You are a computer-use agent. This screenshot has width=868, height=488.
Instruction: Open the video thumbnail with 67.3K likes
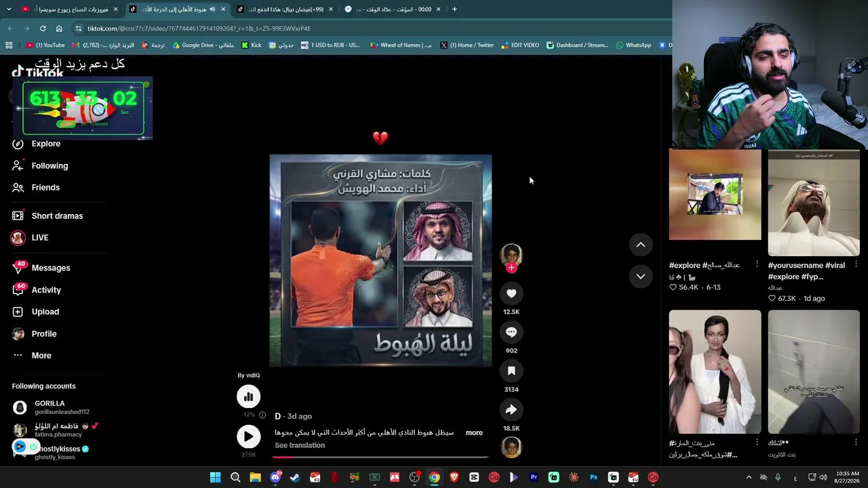(x=814, y=203)
